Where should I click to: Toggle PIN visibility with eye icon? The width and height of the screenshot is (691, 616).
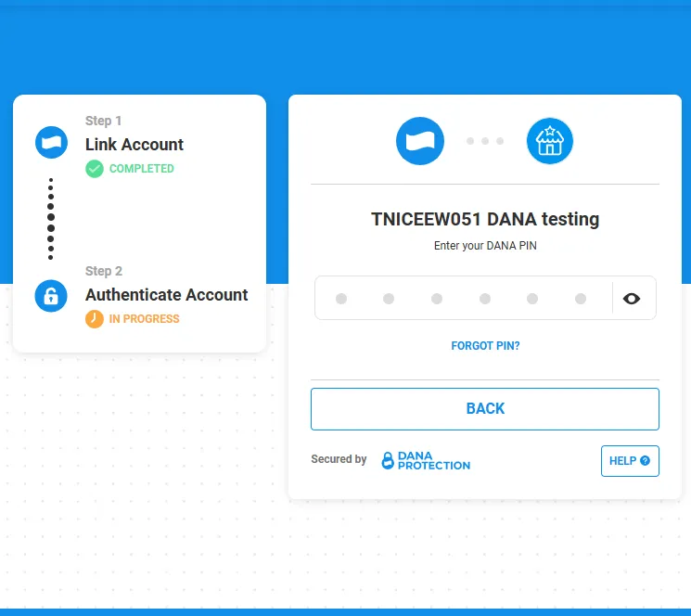click(632, 299)
